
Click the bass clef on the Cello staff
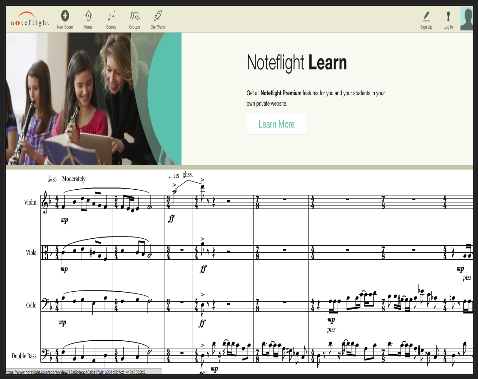pos(45,304)
